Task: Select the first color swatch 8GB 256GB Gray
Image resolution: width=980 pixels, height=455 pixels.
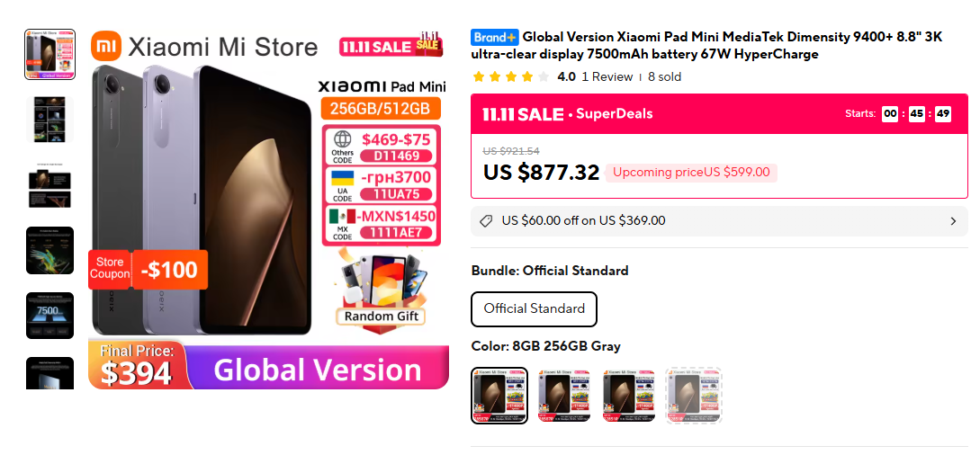Action: pos(499,396)
